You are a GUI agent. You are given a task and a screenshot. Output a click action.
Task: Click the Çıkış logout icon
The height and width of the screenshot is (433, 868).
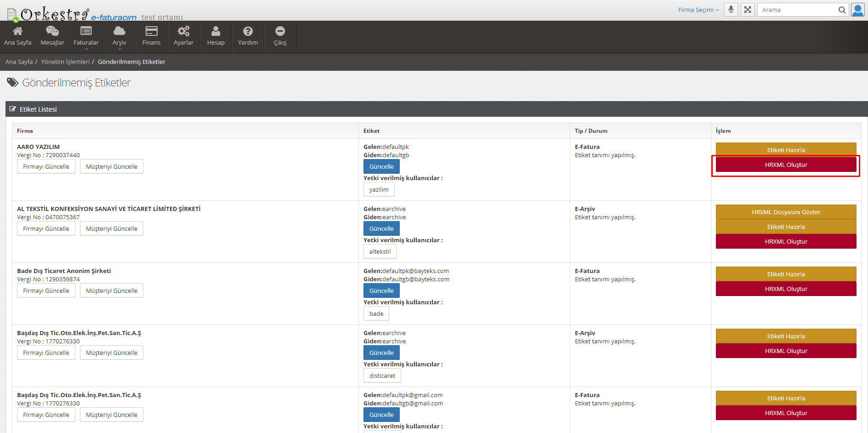point(280,31)
